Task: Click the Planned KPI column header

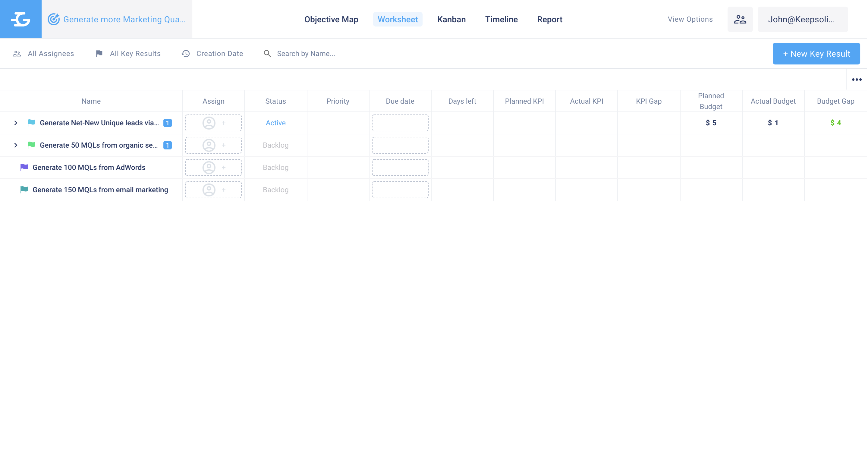Action: click(x=524, y=101)
